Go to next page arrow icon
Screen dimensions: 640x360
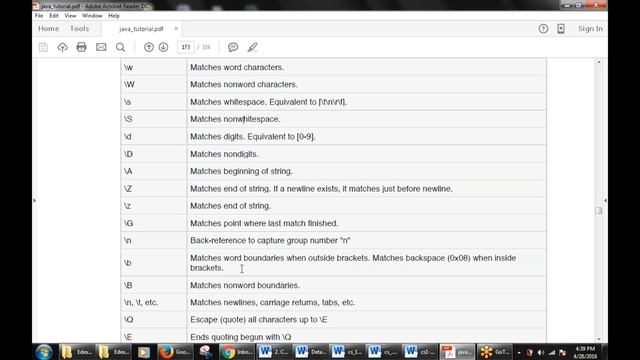[x=163, y=47]
